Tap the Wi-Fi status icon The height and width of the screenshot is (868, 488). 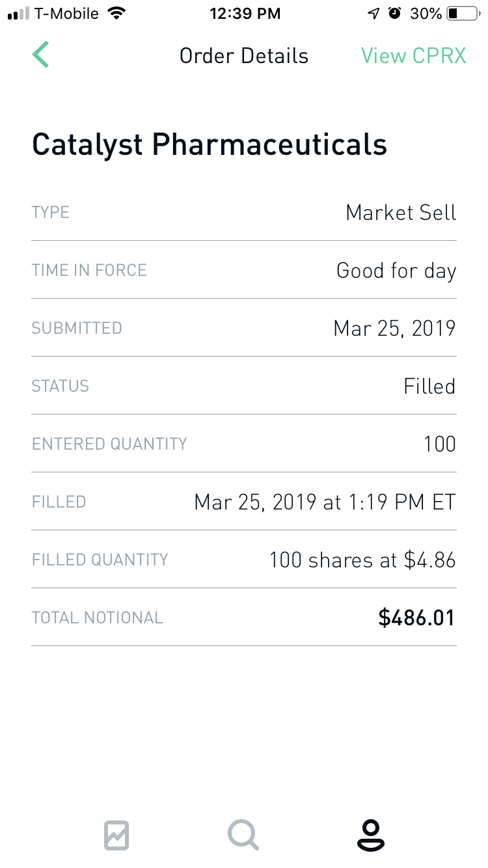pos(117,13)
